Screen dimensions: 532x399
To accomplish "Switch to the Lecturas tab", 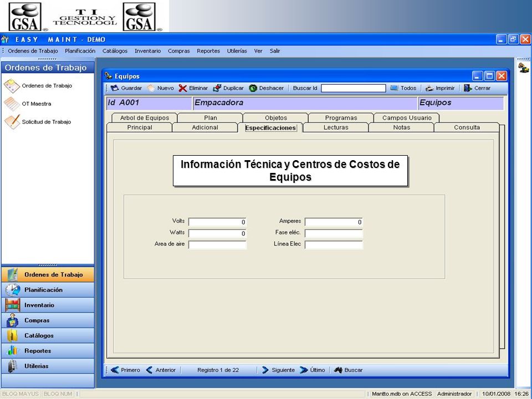I will [336, 127].
